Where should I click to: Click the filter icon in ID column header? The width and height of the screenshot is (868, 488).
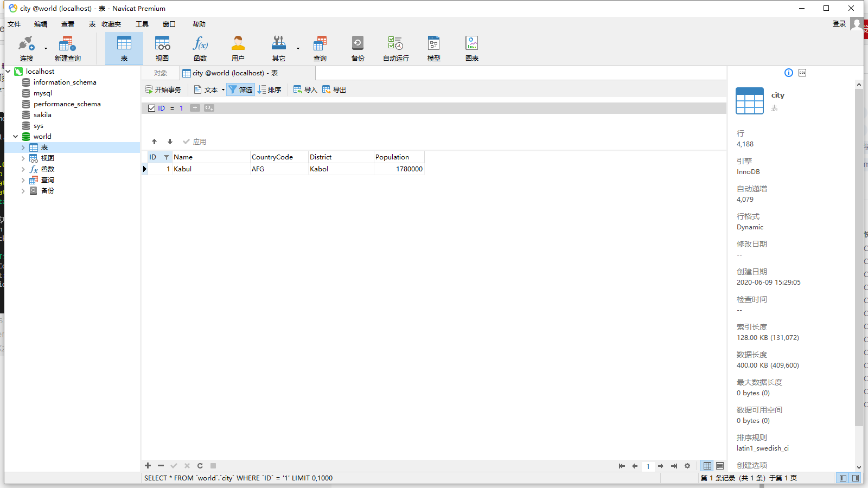[x=167, y=157]
